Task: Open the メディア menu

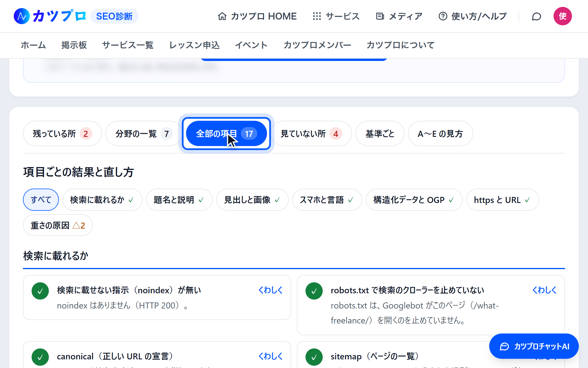Action: (399, 16)
